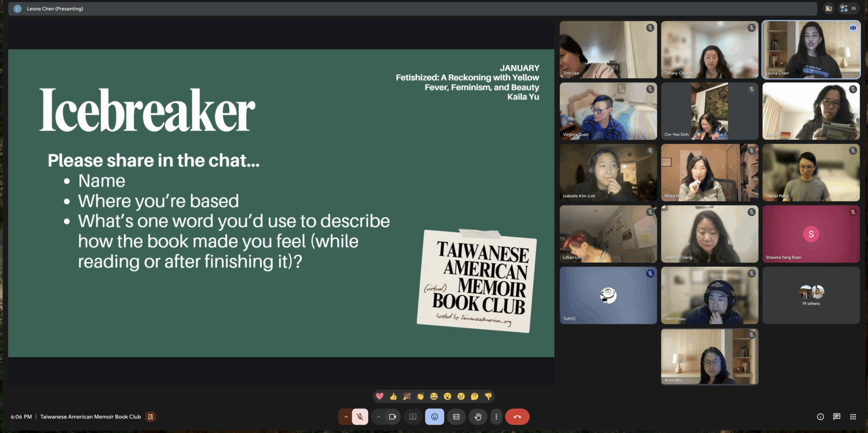
Task: Click the icon next to the meeting title
Action: click(x=151, y=417)
